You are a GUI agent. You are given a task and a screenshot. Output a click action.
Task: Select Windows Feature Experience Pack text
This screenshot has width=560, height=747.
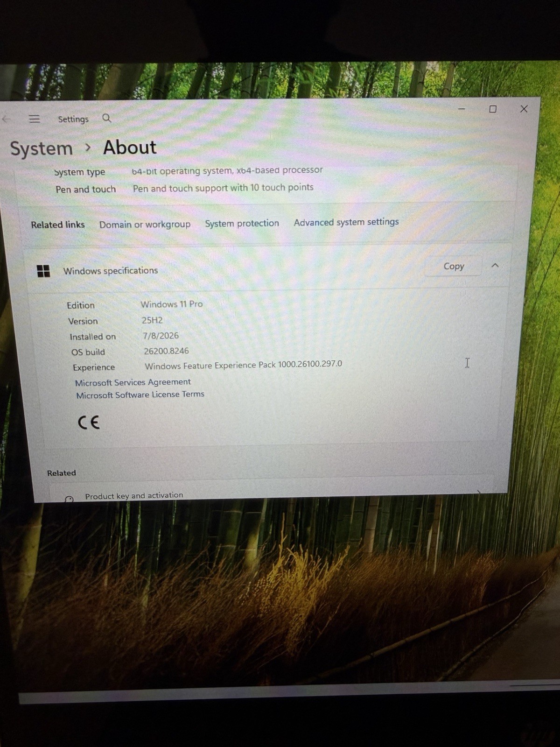point(243,365)
